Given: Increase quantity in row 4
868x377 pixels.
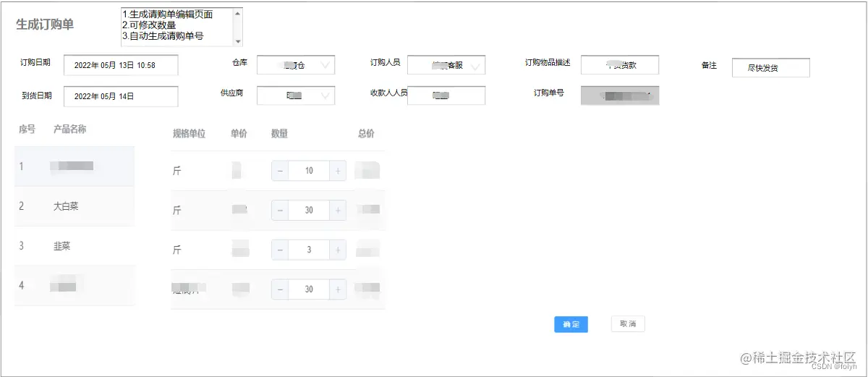Looking at the screenshot, I should pos(338,289).
